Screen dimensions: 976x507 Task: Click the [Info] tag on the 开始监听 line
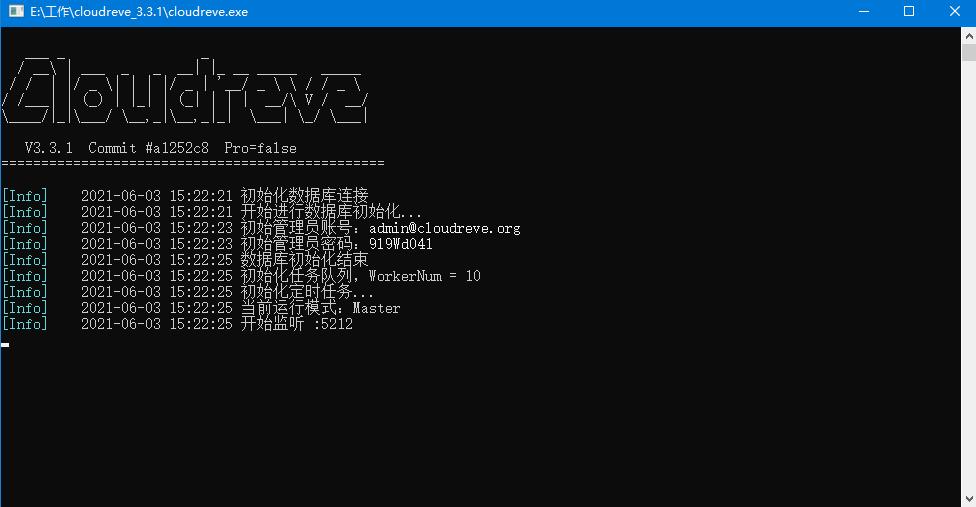click(24, 324)
